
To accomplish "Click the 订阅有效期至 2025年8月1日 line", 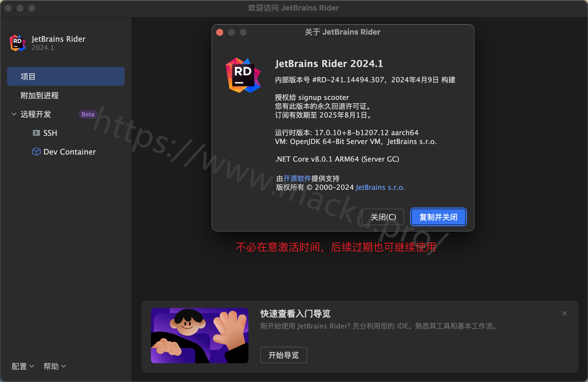I will tap(324, 115).
